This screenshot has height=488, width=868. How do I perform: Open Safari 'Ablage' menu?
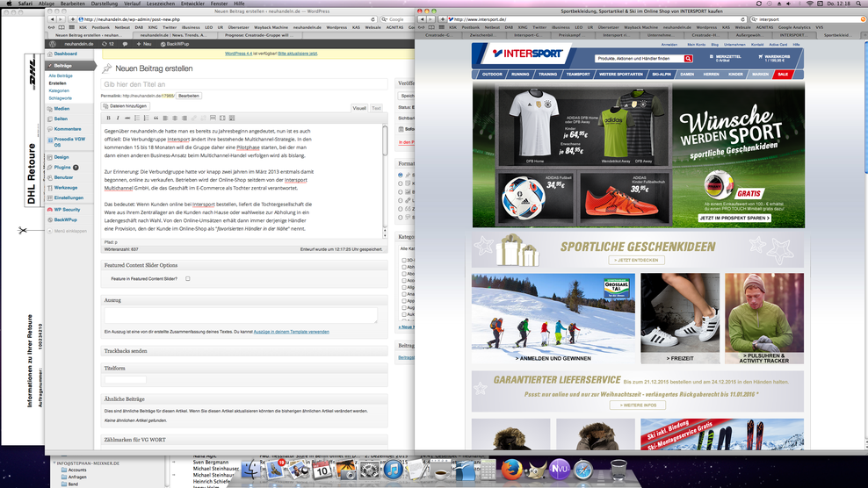(x=47, y=4)
